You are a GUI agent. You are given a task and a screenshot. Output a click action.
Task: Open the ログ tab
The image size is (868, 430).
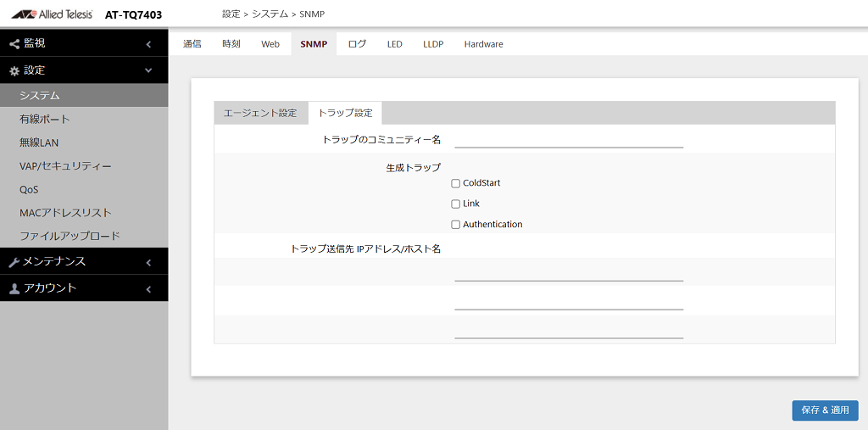click(x=357, y=44)
